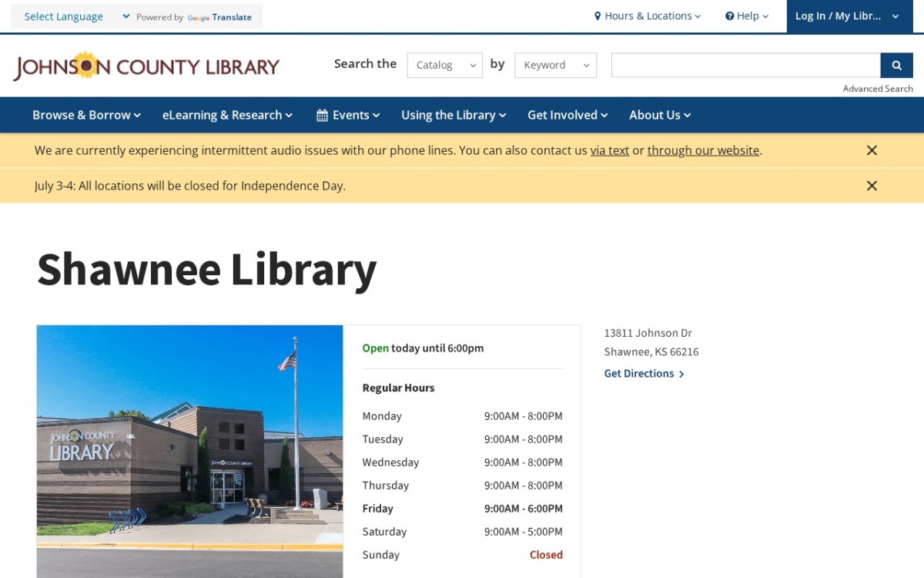Dismiss the phone lines audio issue alert
Screen dimensions: 924x578
point(872,150)
